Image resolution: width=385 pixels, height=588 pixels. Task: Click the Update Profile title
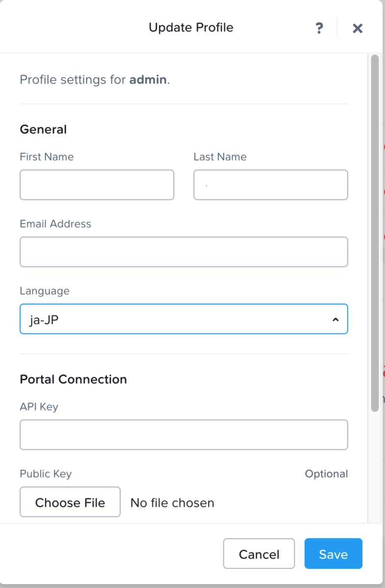pyautogui.click(x=191, y=27)
